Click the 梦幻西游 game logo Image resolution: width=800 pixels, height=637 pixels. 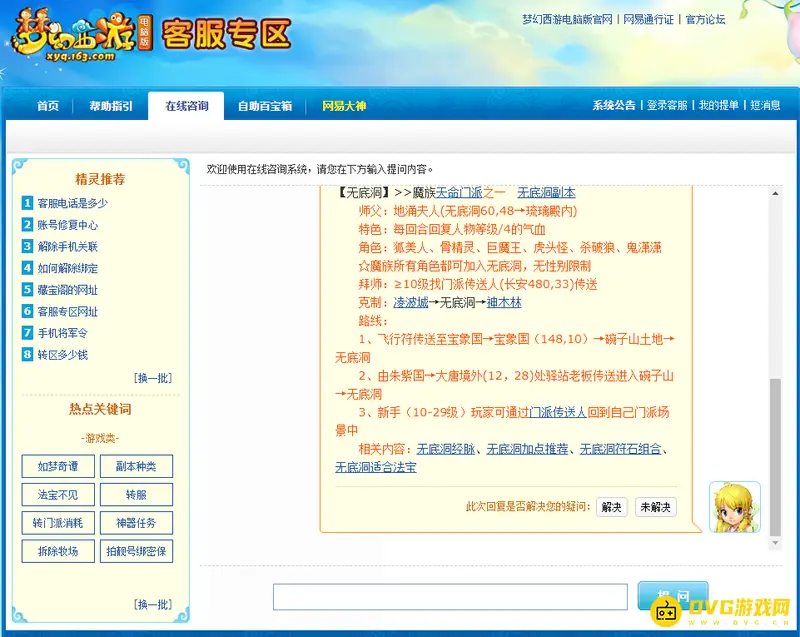point(82,36)
